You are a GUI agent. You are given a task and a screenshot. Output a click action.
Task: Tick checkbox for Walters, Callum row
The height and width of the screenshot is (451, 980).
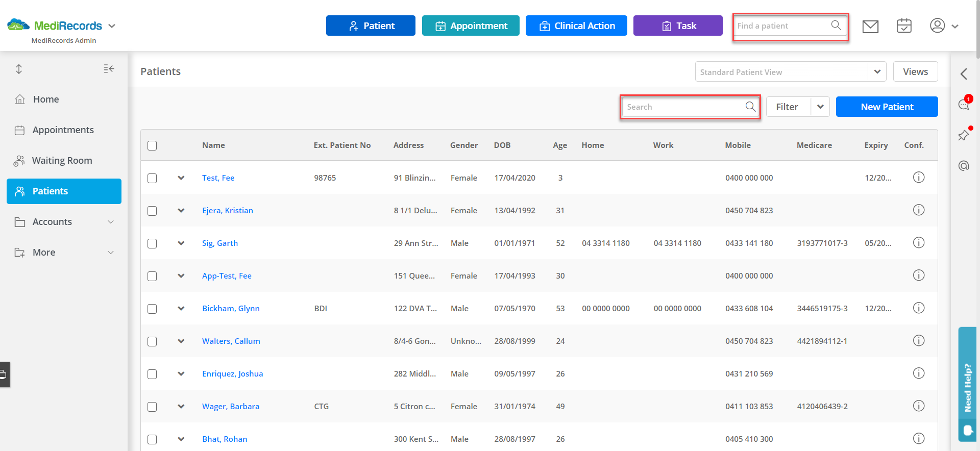click(x=152, y=341)
